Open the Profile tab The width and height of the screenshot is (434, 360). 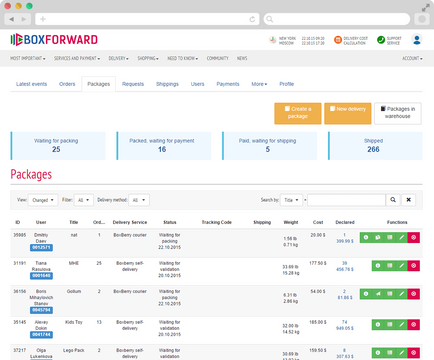coord(286,84)
